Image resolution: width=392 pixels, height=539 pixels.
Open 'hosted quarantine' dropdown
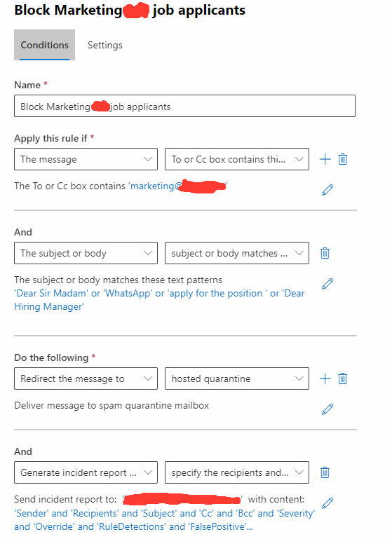pyautogui.click(x=237, y=378)
